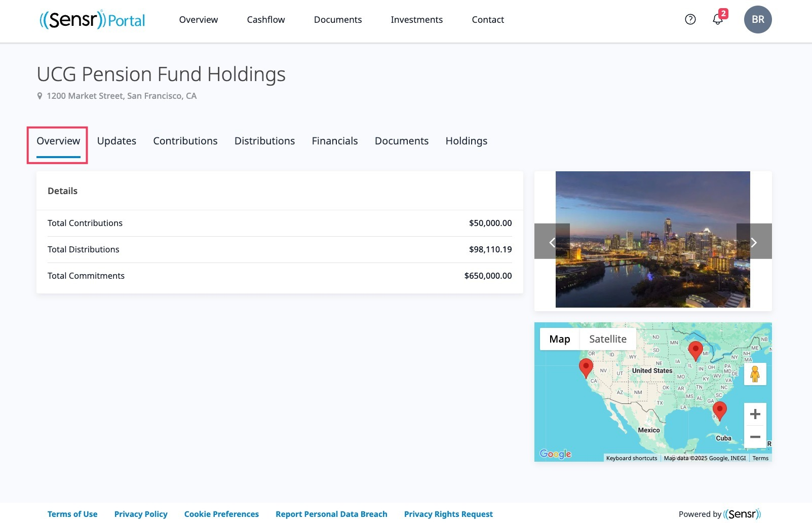Click the $98,110.19 Total Distributions value
Viewport: 812px width, 523px height.
[x=490, y=249]
